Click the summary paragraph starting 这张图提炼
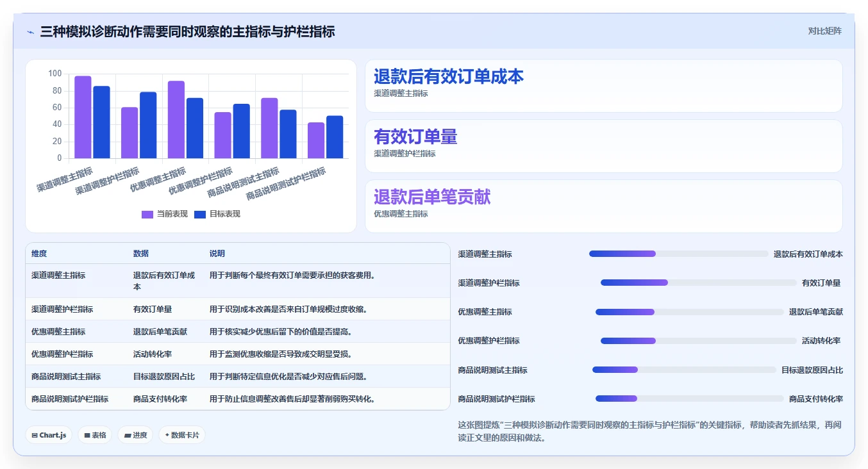The image size is (868, 469). 650,432
